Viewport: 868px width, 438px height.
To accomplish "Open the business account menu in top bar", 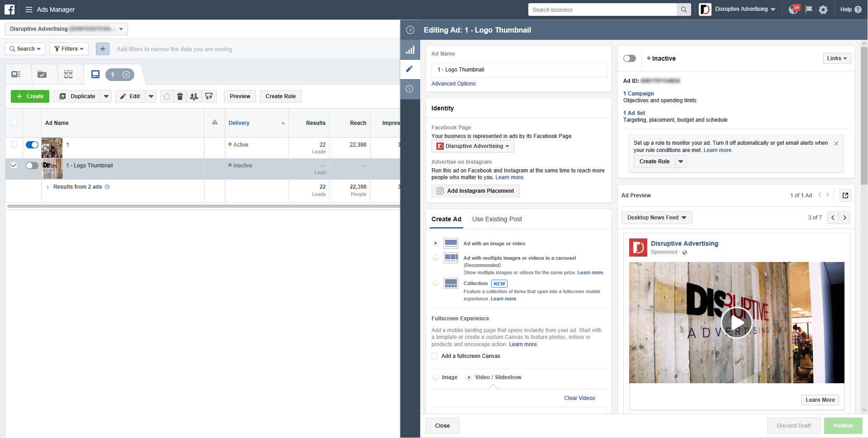I will coord(737,10).
